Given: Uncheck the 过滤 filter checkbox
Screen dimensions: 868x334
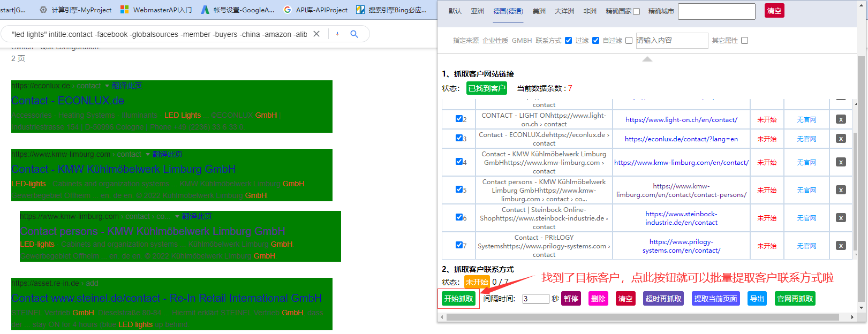Looking at the screenshot, I should tap(568, 40).
